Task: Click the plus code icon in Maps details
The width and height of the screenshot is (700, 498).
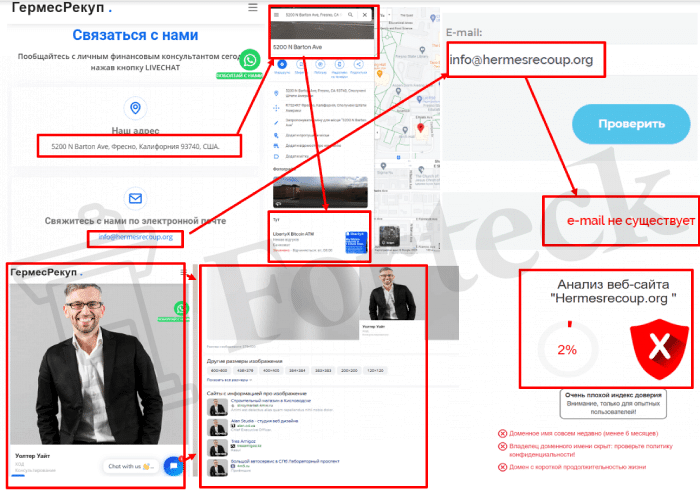Action: point(276,108)
